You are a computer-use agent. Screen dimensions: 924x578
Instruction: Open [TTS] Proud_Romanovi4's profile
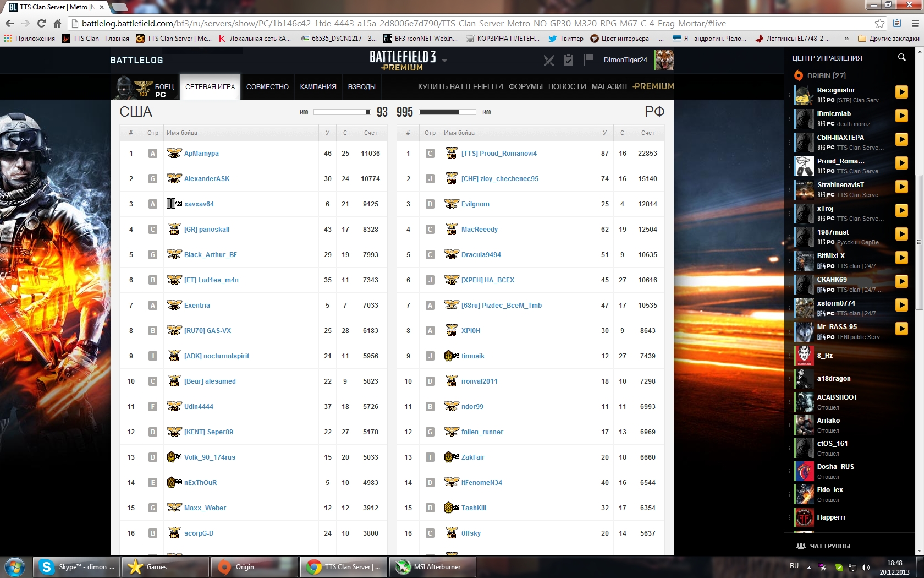click(x=499, y=154)
